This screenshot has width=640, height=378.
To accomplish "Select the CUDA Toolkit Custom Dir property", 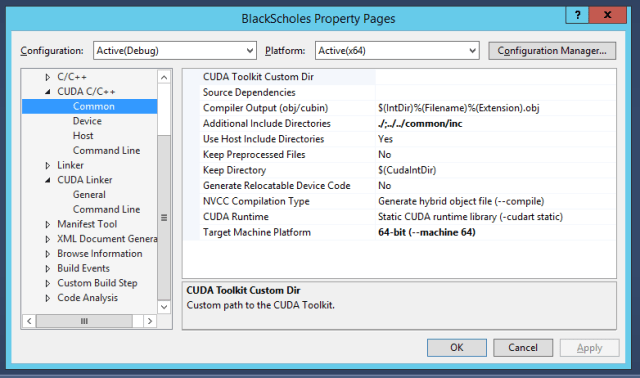I will 258,77.
